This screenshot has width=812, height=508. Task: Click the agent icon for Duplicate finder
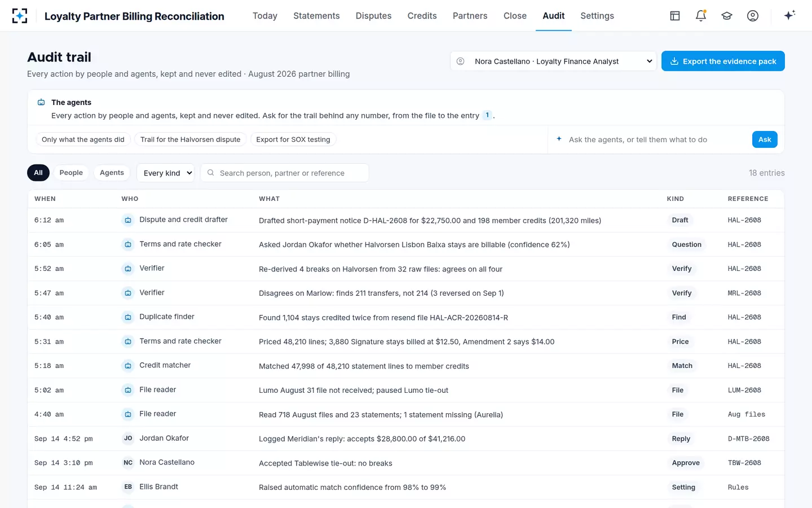[128, 317]
